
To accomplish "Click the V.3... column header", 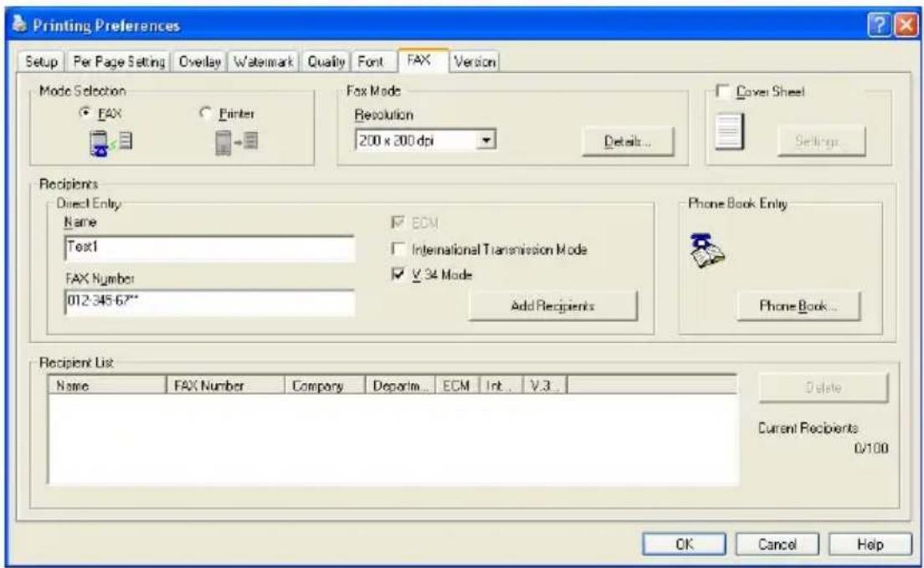I will pos(545,386).
